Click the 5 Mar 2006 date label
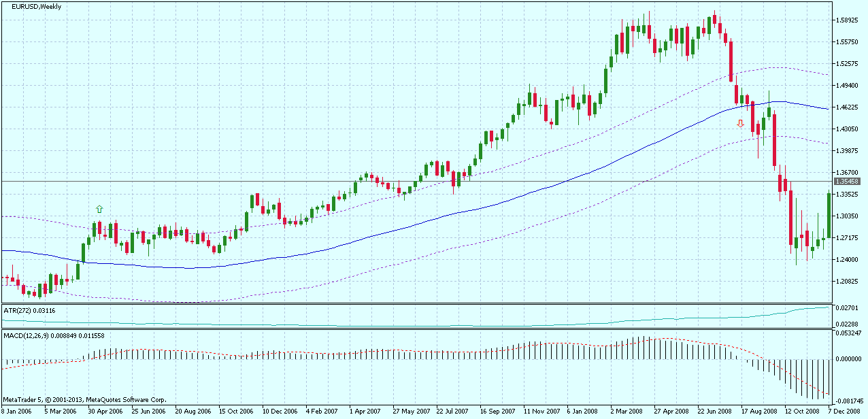 [59, 412]
